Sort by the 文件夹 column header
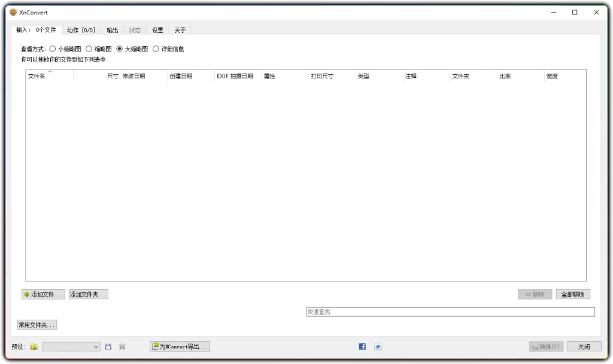The width and height of the screenshot is (613, 364). (x=474, y=76)
